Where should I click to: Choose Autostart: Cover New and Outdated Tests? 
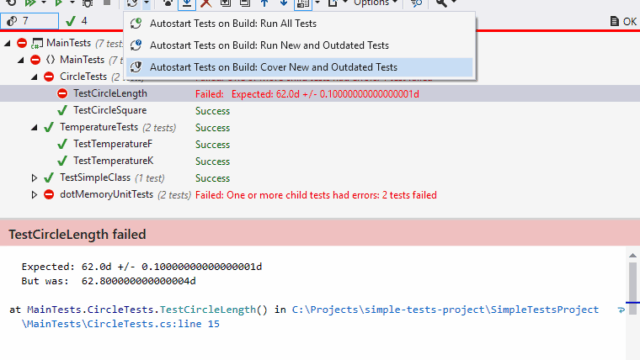299,67
